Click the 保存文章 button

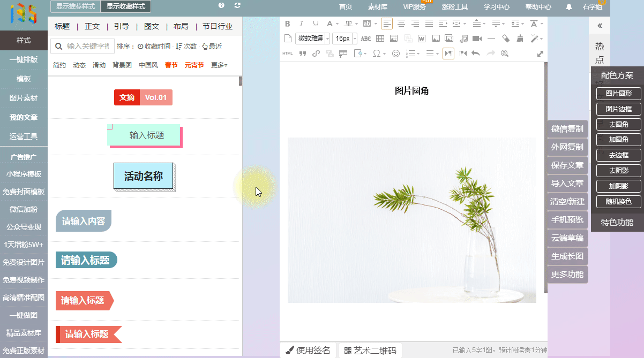tap(567, 165)
